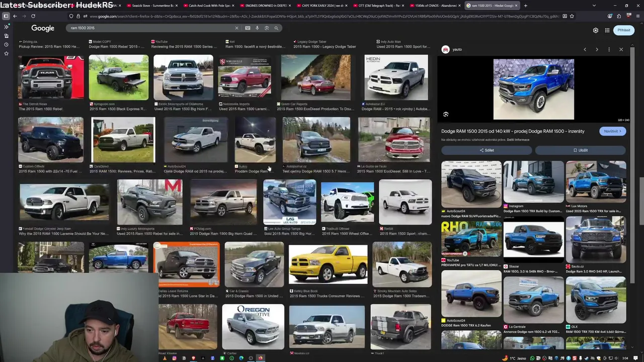The height and width of the screenshot is (362, 644).
Task: Open the Google apps grid
Action: 607,30
